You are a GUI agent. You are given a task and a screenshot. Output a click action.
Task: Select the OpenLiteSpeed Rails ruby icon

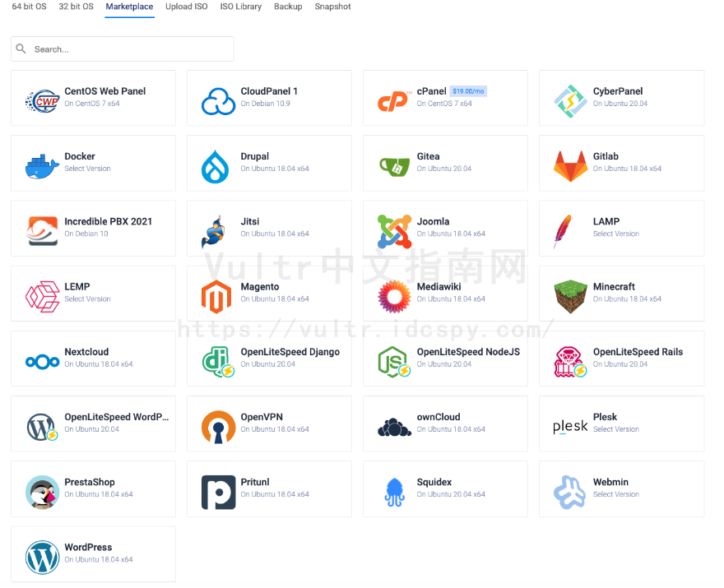click(570, 362)
